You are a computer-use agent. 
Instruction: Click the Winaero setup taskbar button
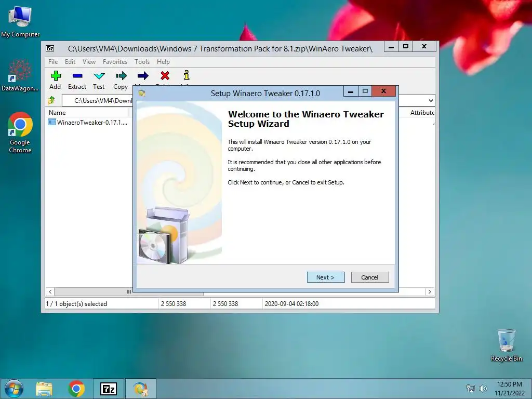[x=140, y=389]
